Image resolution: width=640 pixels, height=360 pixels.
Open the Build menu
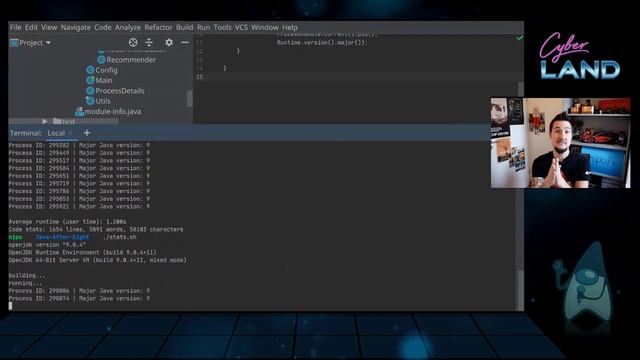point(184,27)
